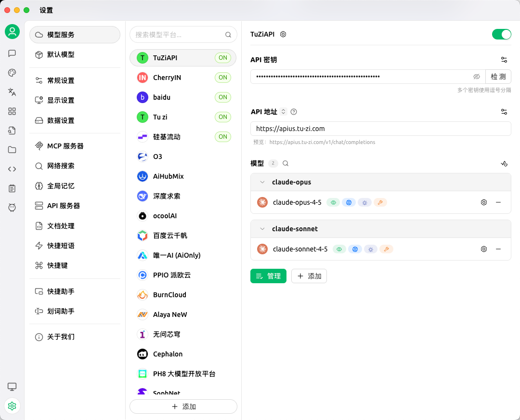The width and height of the screenshot is (520, 420).
Task: Open the translate icon in sidebar
Action: (12, 92)
